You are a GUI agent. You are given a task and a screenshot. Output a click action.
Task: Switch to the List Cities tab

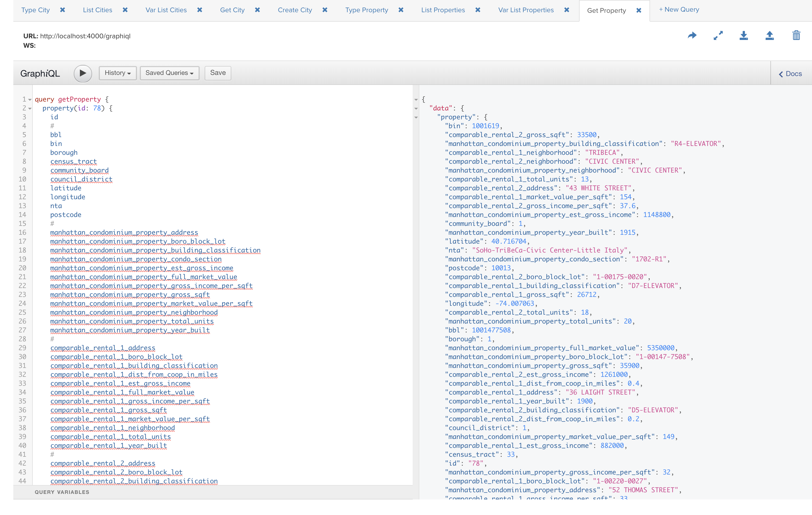97,10
